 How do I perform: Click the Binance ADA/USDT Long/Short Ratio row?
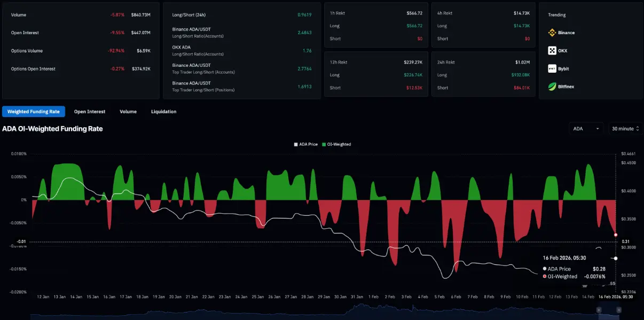coord(241,33)
